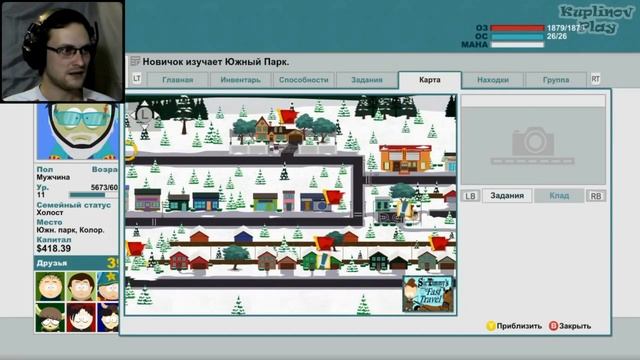640x360 pixels.
Task: Open Sir Timmy's Fast Travel icon
Action: pos(428,294)
